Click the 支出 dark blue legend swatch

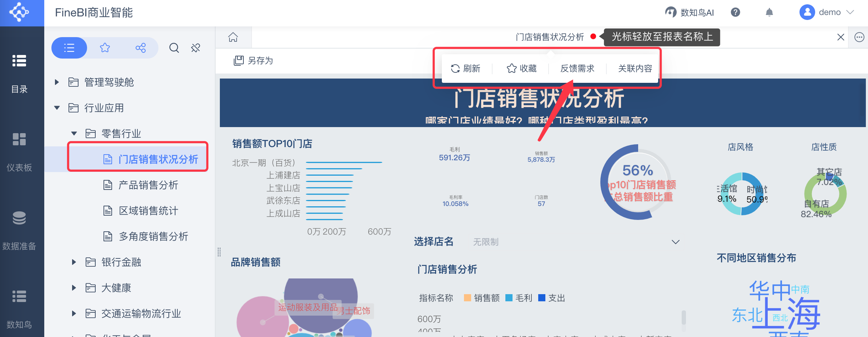pos(541,298)
